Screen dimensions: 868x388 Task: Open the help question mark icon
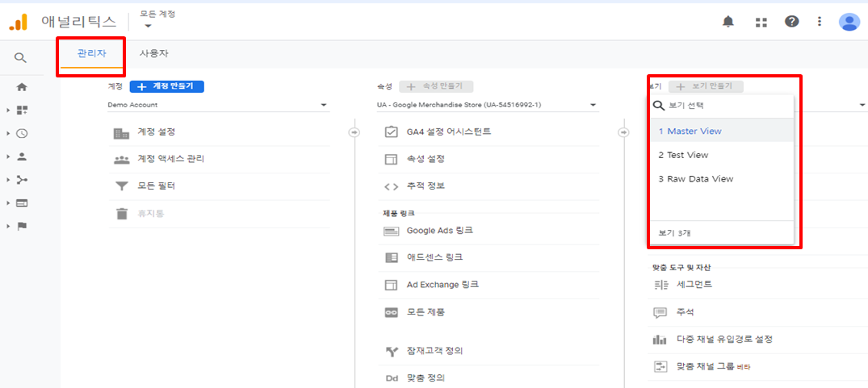[x=791, y=22]
